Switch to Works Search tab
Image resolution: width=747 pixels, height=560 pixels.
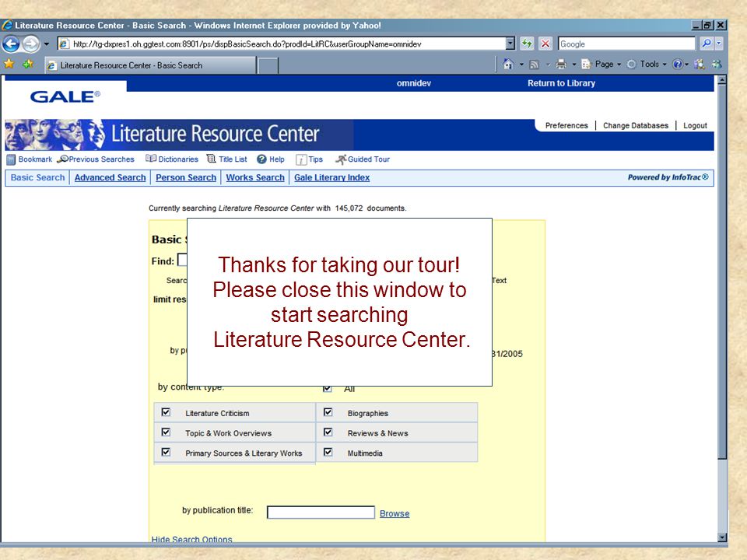[x=255, y=177]
